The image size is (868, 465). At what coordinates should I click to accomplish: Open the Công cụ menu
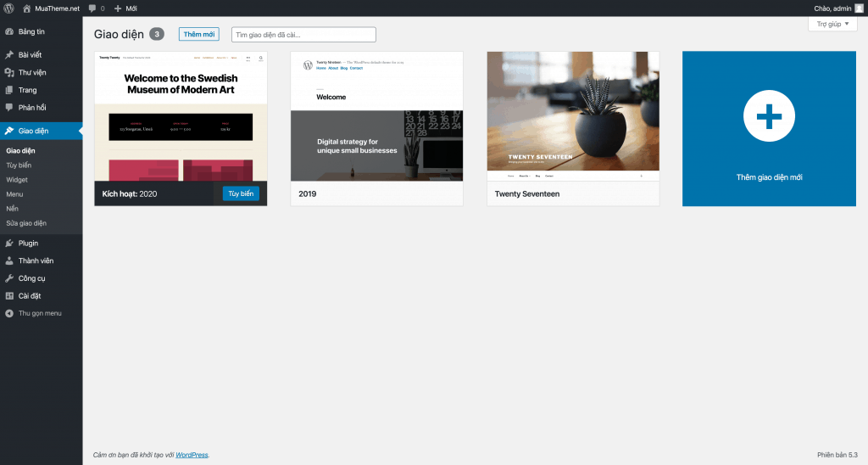41,278
